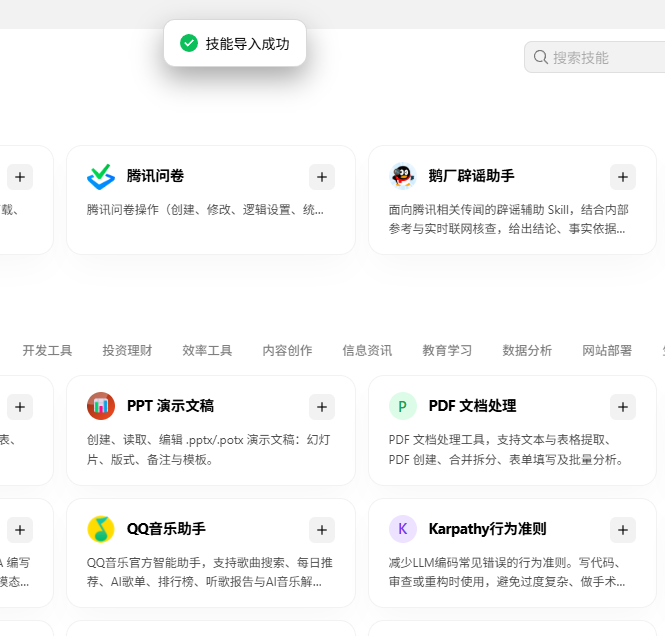Click the green check icon in 技能导入成功 toast

189,43
